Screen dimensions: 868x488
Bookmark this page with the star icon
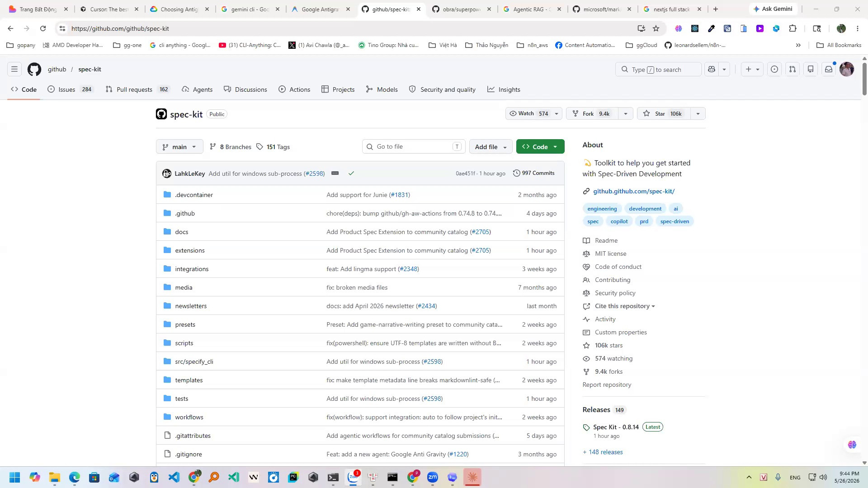click(x=656, y=28)
